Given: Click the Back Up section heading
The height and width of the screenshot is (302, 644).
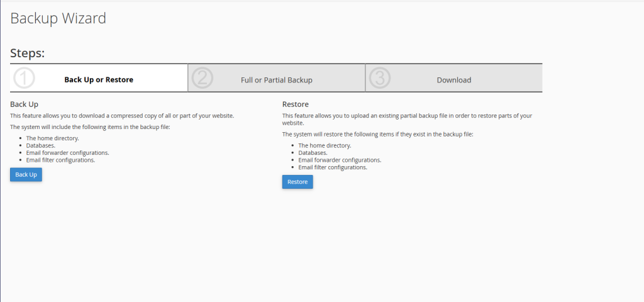Looking at the screenshot, I should [x=25, y=104].
